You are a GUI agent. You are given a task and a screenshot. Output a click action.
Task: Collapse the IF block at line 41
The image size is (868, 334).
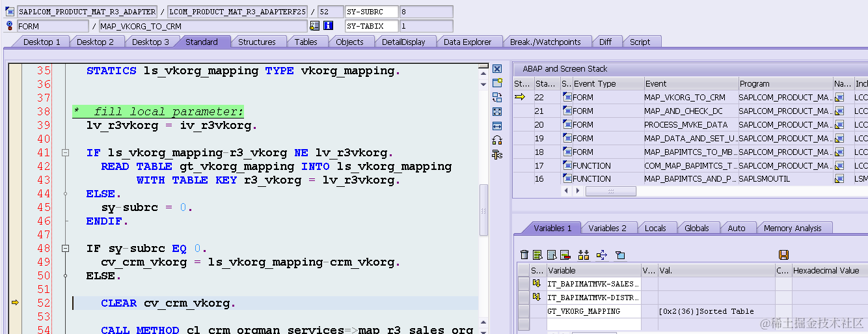65,153
